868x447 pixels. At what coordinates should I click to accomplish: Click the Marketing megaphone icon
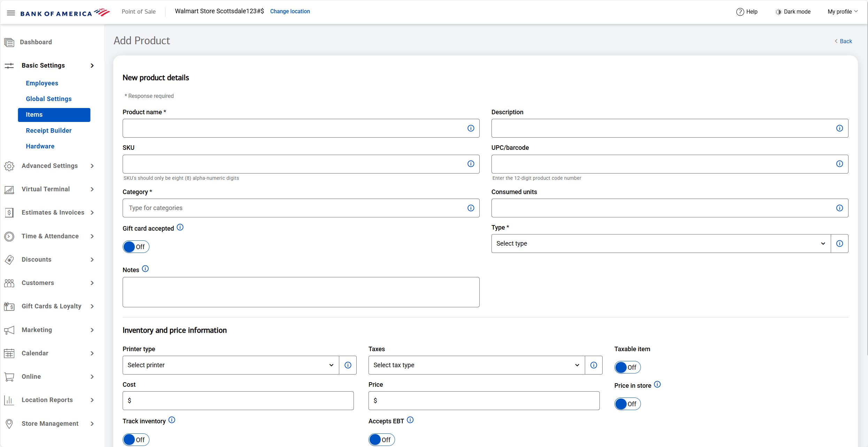[9, 330]
